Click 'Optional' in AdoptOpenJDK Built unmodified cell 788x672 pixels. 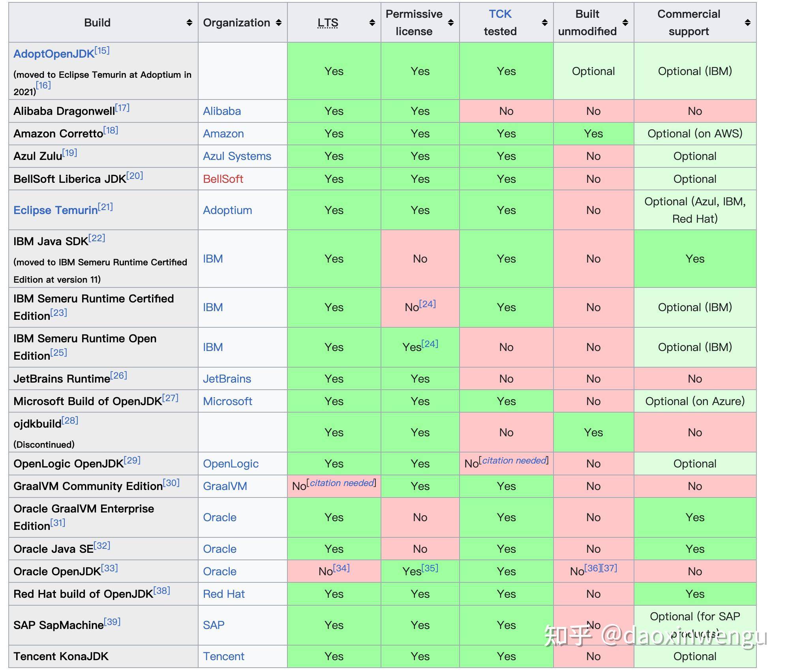pyautogui.click(x=593, y=71)
